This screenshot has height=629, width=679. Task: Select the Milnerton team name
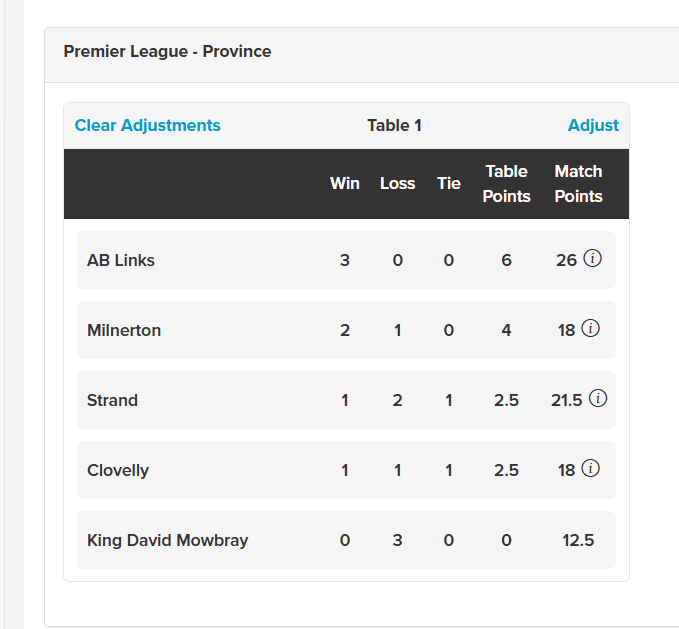coord(124,330)
